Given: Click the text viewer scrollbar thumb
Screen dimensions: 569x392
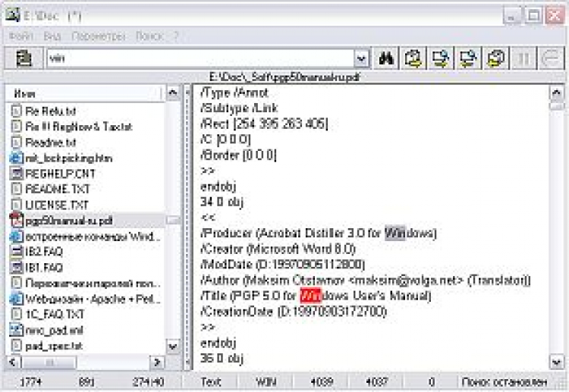Looking at the screenshot, I should [557, 106].
